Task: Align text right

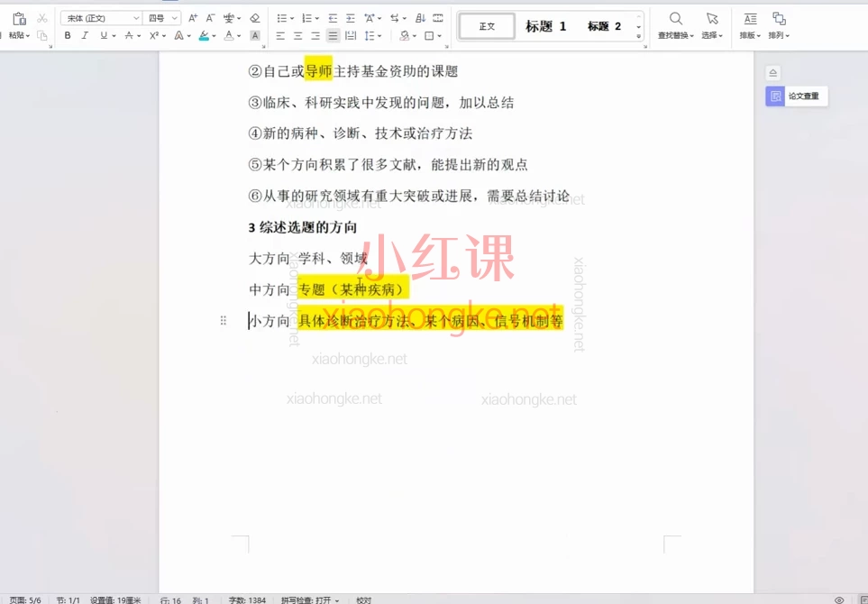Action: point(315,35)
